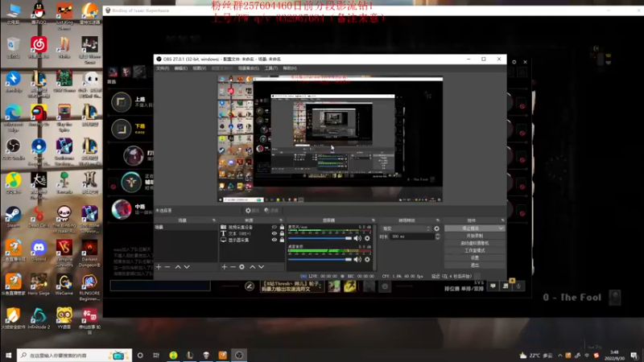Image resolution: width=644 pixels, height=362 pixels.
Task: Open Darkest Dungeon desktop shortcut
Action: coord(89,253)
